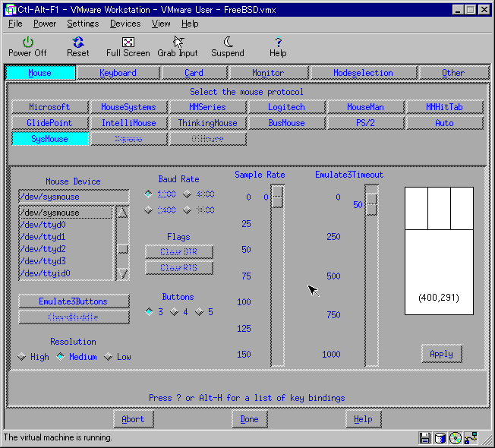This screenshot has width=495, height=448.
Task: Click the Help question mark toolbar icon
Action: coord(278,42)
